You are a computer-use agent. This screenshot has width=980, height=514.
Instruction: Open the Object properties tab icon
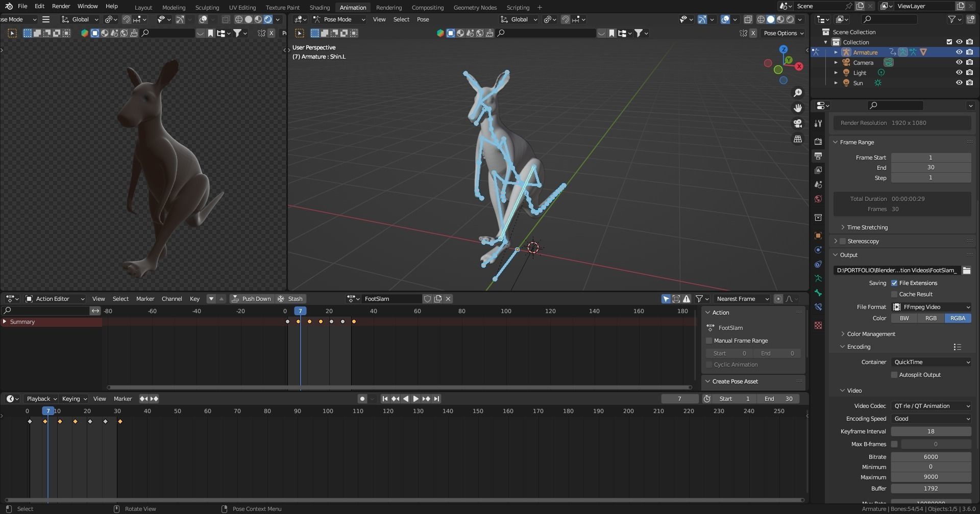click(818, 236)
